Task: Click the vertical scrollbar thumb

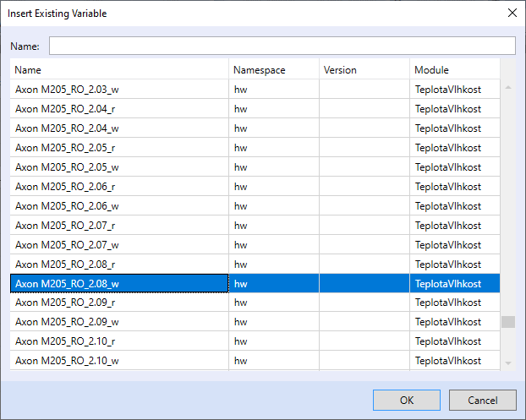Action: [x=507, y=322]
